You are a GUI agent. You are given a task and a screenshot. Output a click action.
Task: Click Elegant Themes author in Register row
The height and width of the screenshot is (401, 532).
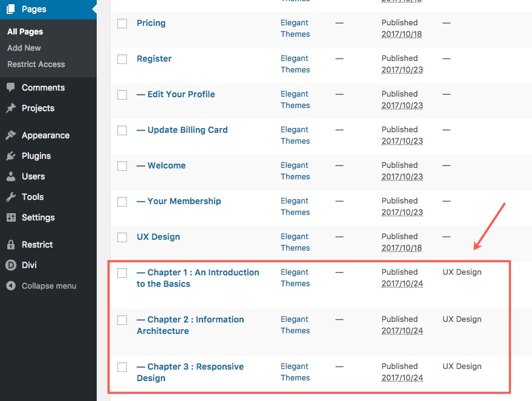click(295, 64)
